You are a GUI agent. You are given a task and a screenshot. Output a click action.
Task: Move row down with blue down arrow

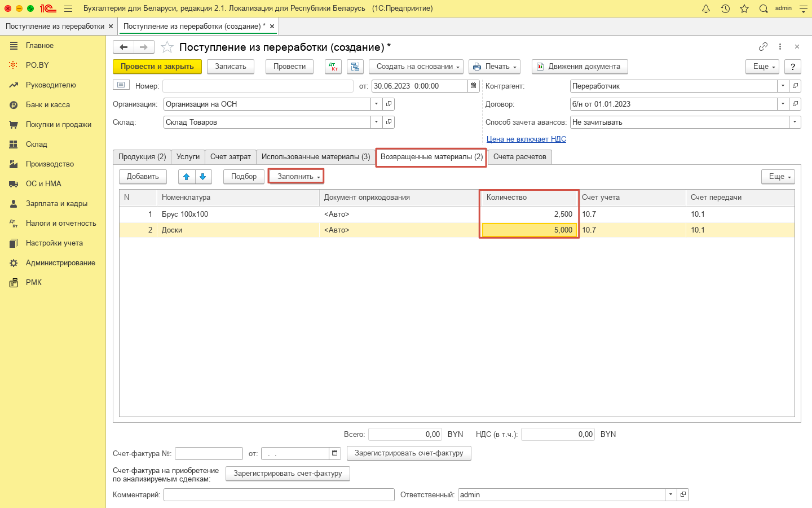pos(203,177)
